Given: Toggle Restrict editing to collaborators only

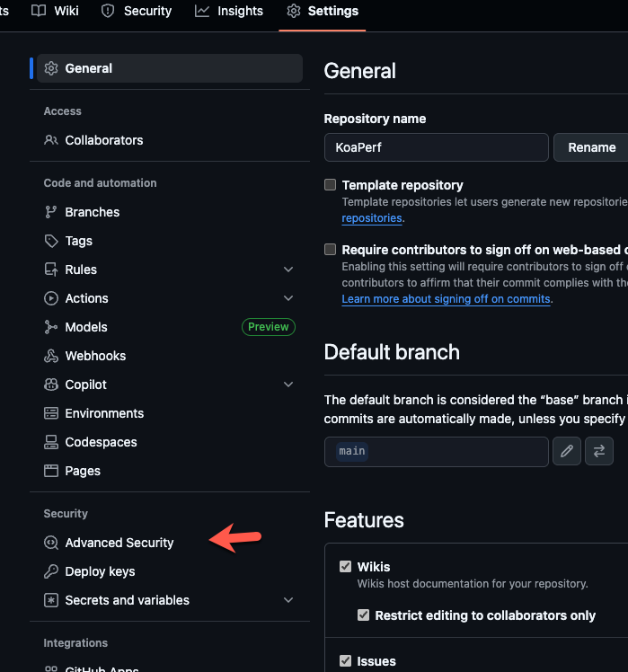Looking at the screenshot, I should 364,615.
